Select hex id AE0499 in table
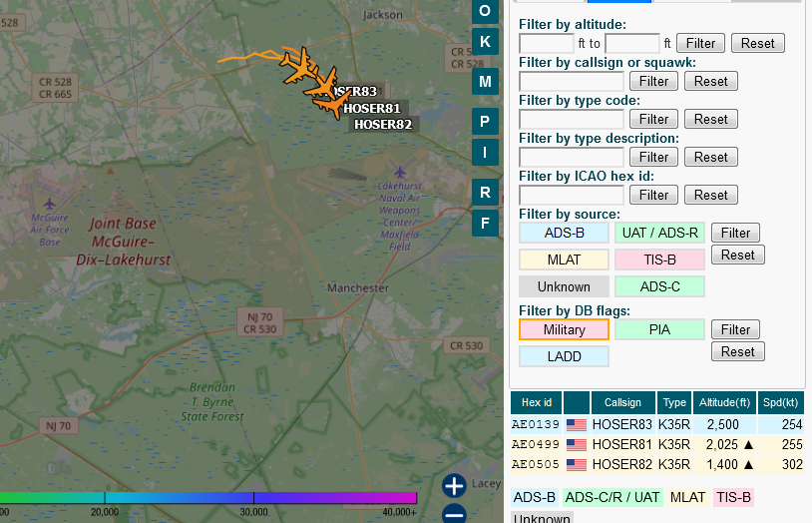Screen dimensions: 812x523 [536, 445]
